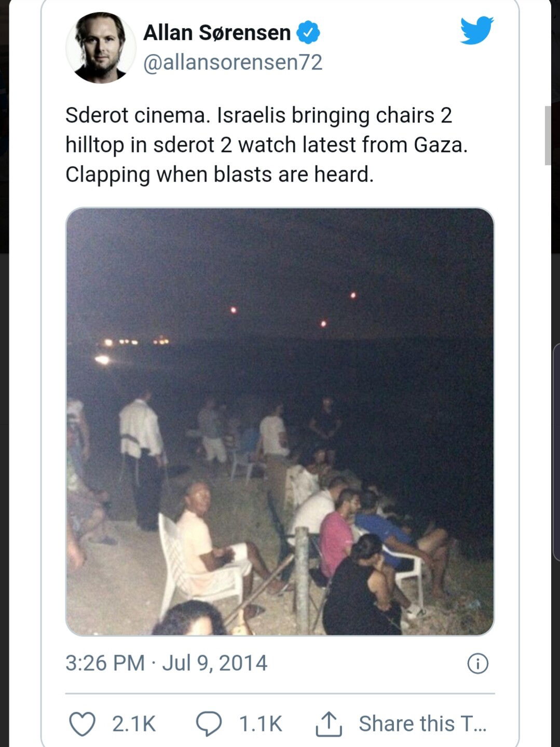Click the Allan Sørensen display name
560x747 pixels.
pyautogui.click(x=216, y=33)
